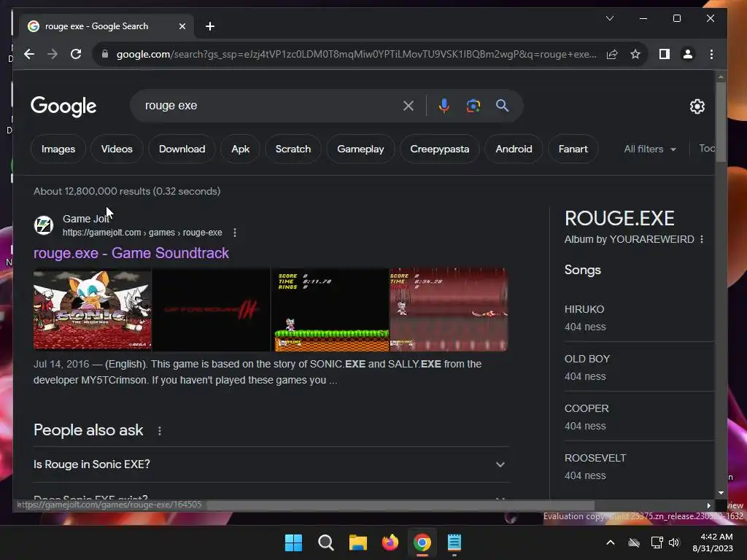Expand 'Is Rouge in Sonic EXE?' question

click(271, 464)
